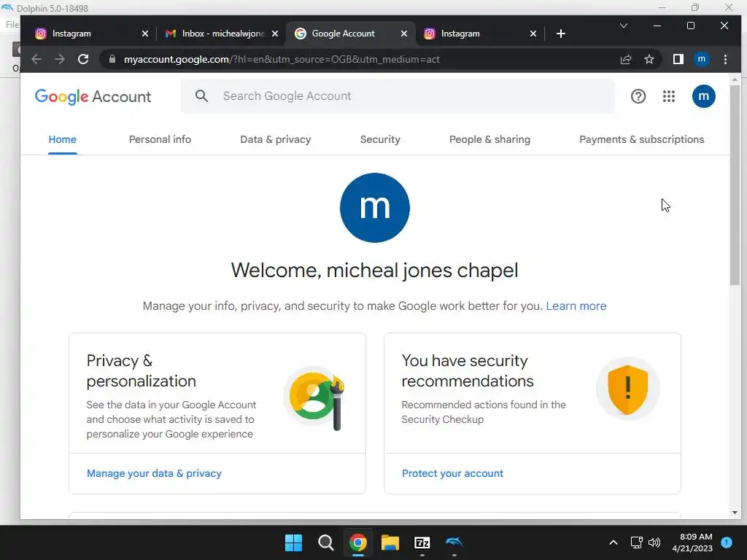Open Chrome three-dot menu
This screenshot has width=747, height=560.
[x=725, y=59]
